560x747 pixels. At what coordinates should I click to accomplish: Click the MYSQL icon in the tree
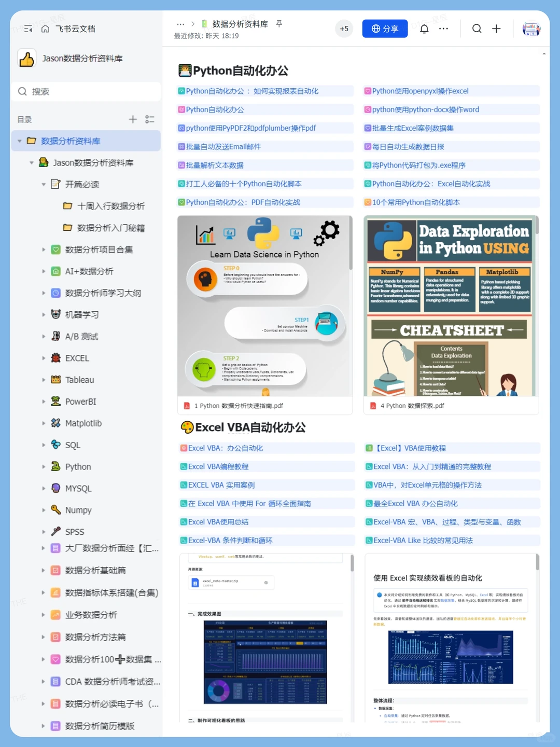[56, 488]
